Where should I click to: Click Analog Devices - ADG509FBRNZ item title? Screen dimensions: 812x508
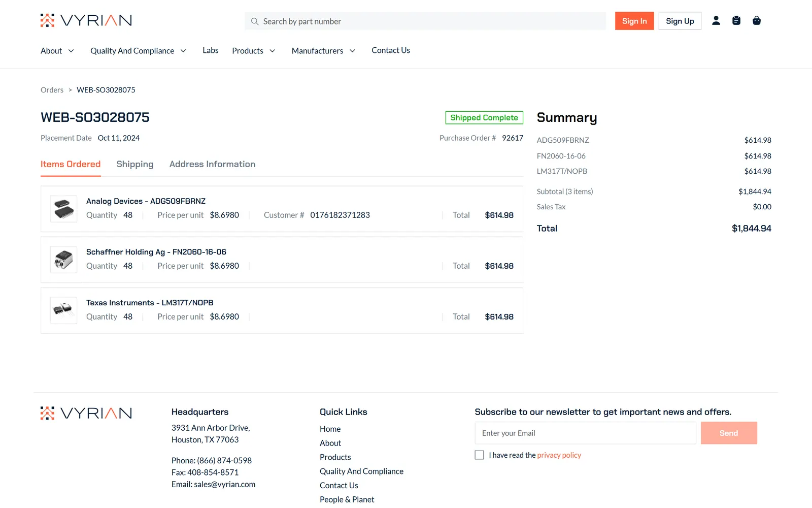pyautogui.click(x=146, y=201)
